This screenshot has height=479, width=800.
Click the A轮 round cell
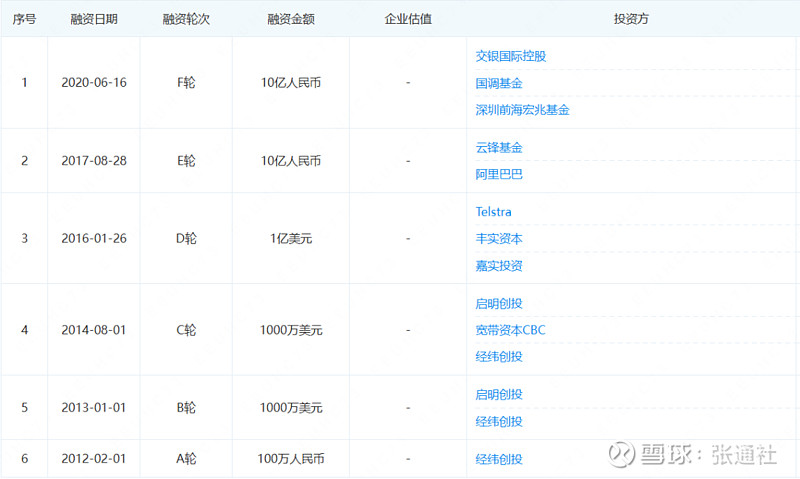[186, 459]
